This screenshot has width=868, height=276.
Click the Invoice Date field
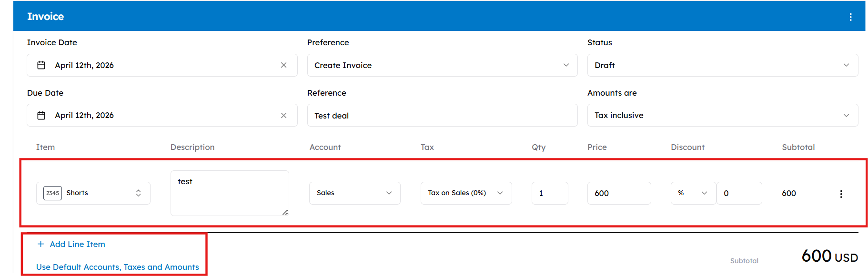point(162,65)
